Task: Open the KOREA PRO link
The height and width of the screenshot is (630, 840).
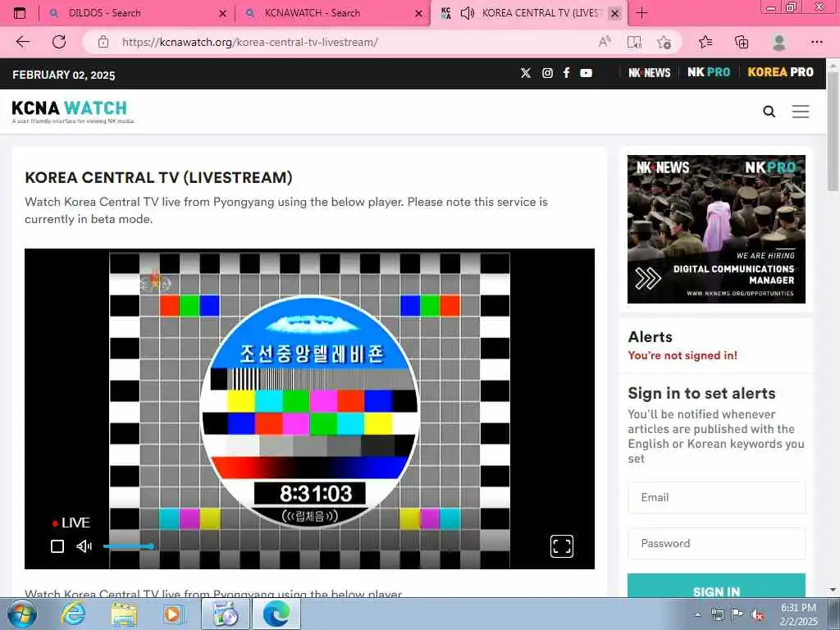Action: 781,72
